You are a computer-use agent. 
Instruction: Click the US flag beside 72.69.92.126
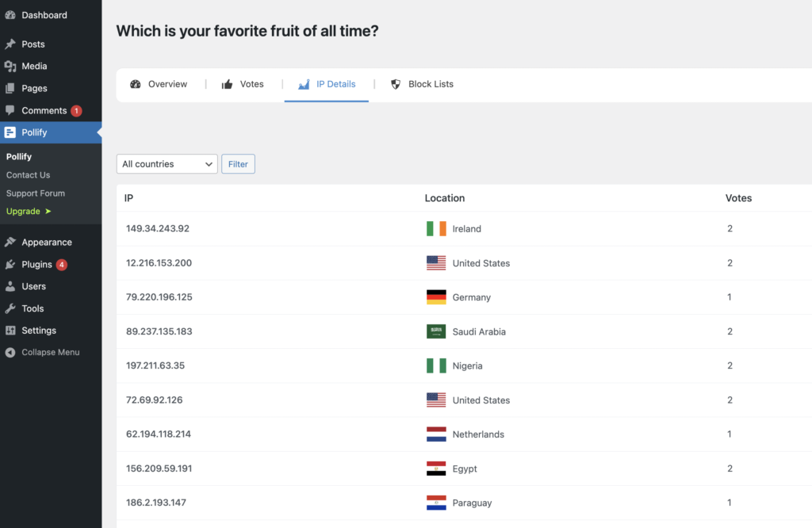coord(436,400)
